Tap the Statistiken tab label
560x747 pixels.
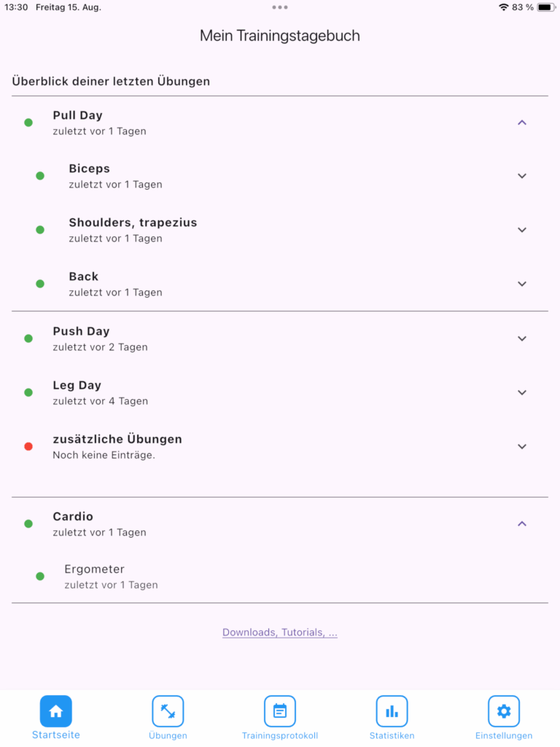[x=392, y=735]
